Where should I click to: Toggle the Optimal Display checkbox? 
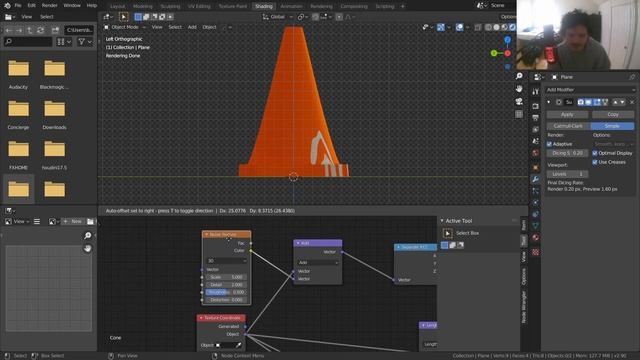(595, 153)
